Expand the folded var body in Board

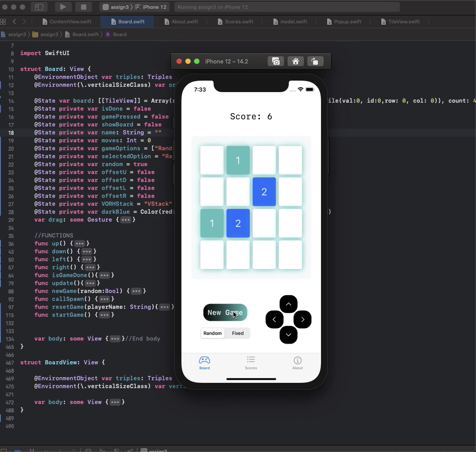point(115,339)
